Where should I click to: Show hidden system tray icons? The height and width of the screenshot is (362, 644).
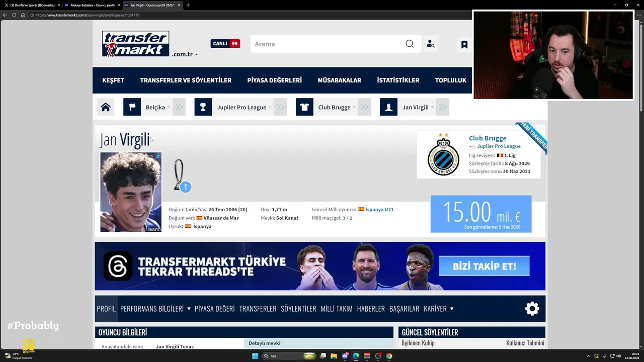click(x=588, y=356)
